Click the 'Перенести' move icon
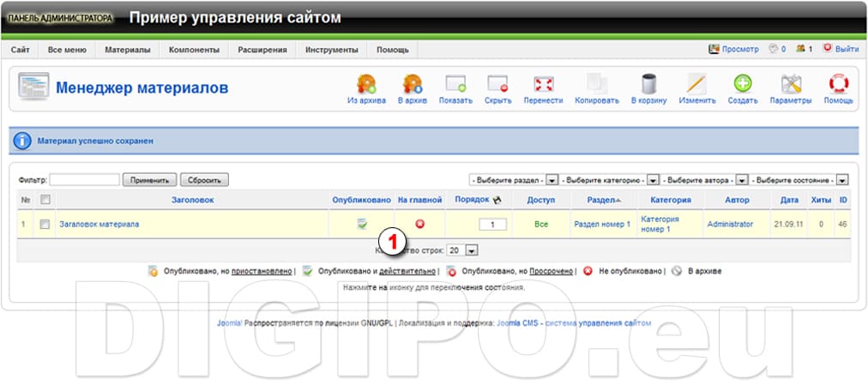 coord(543,85)
